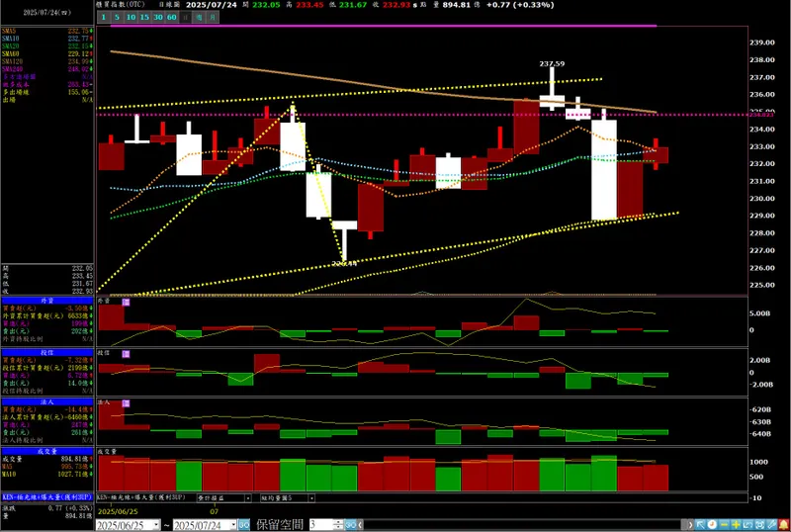Click the horizontal chart scrollbar track
Viewport: 791px width, 532px height.
tap(522, 525)
